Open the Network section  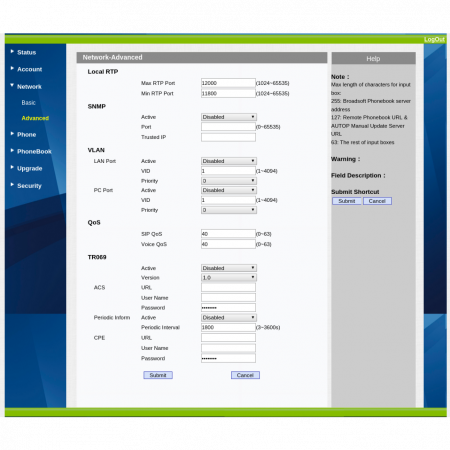point(29,87)
